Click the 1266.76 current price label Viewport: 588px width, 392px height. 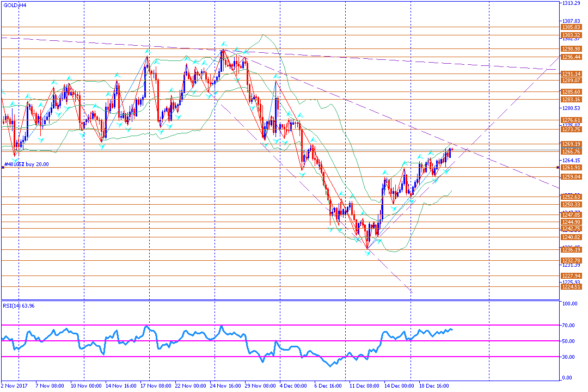[x=572, y=152]
